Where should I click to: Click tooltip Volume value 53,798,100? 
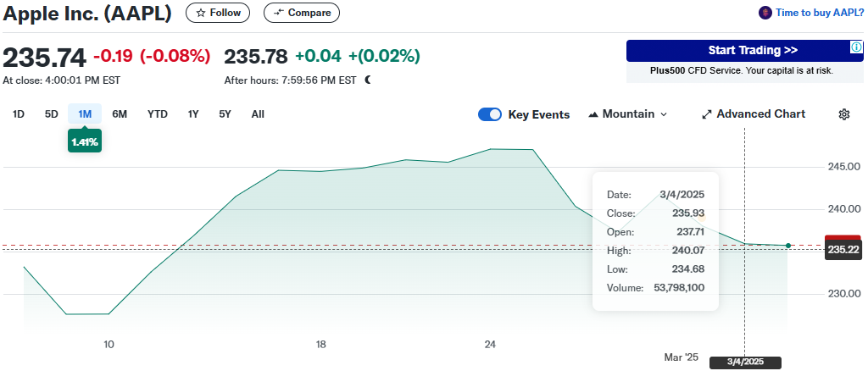(x=679, y=288)
